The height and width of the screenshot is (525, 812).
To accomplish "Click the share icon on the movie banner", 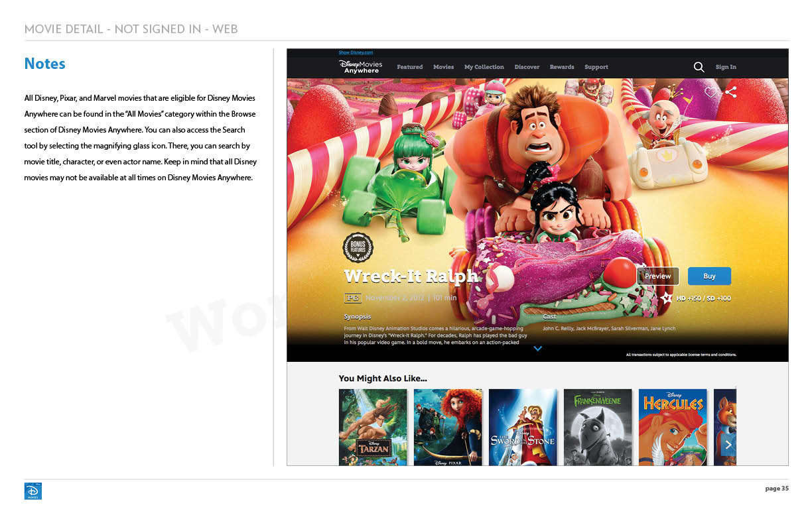I will 731,92.
